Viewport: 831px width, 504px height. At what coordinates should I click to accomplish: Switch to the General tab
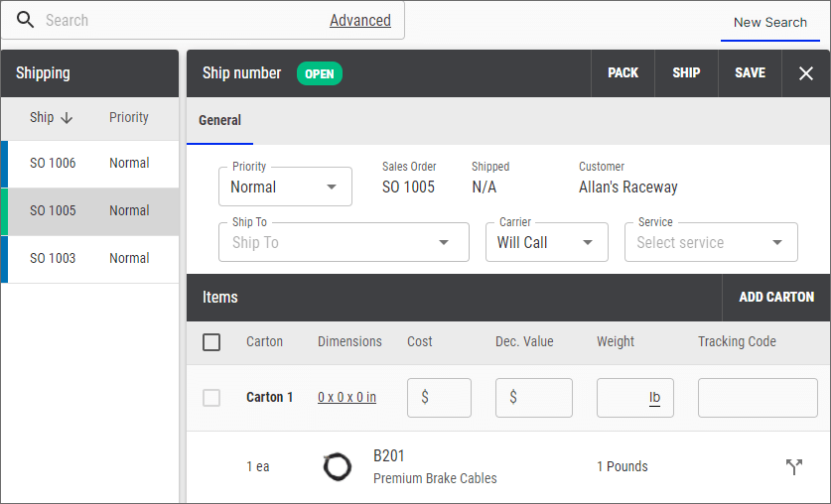pyautogui.click(x=219, y=121)
